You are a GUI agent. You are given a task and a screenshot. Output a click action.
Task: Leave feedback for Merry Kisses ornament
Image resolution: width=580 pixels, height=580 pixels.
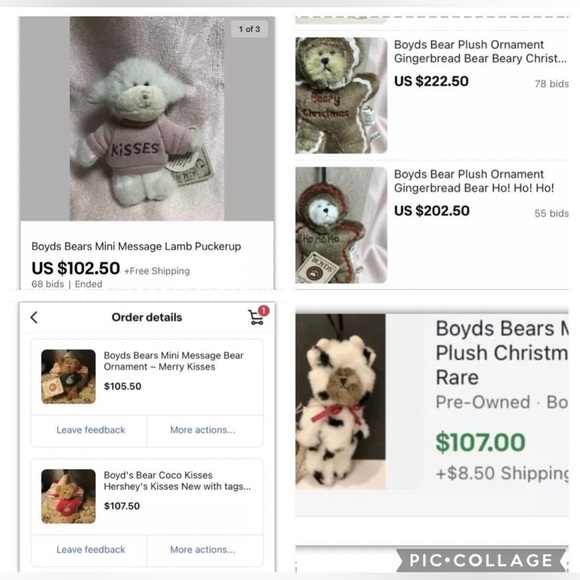click(91, 430)
